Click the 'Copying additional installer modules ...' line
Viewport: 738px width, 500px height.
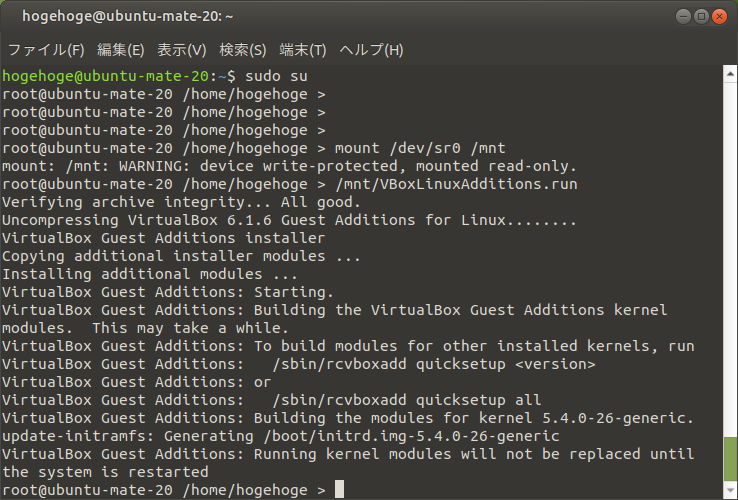pos(181,256)
